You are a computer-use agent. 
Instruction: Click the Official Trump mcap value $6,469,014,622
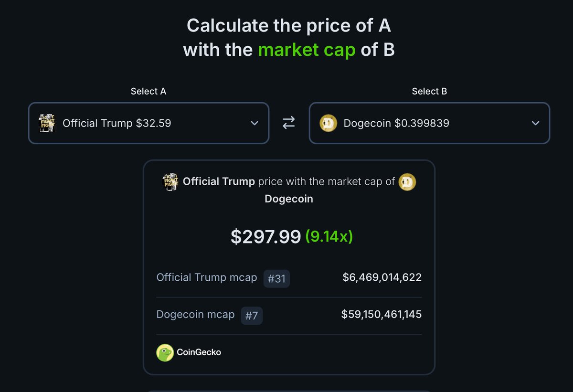(x=382, y=277)
